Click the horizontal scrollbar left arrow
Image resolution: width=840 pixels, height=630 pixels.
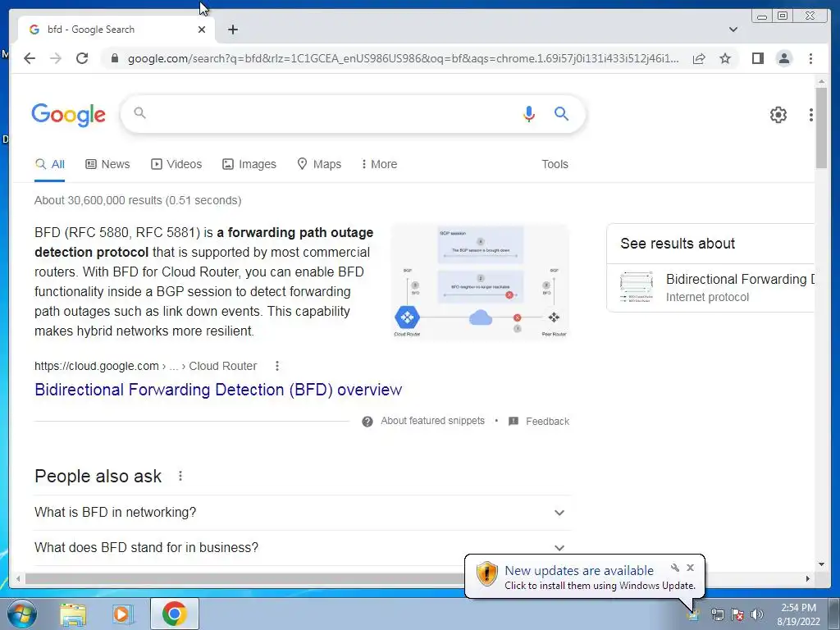tap(18, 578)
